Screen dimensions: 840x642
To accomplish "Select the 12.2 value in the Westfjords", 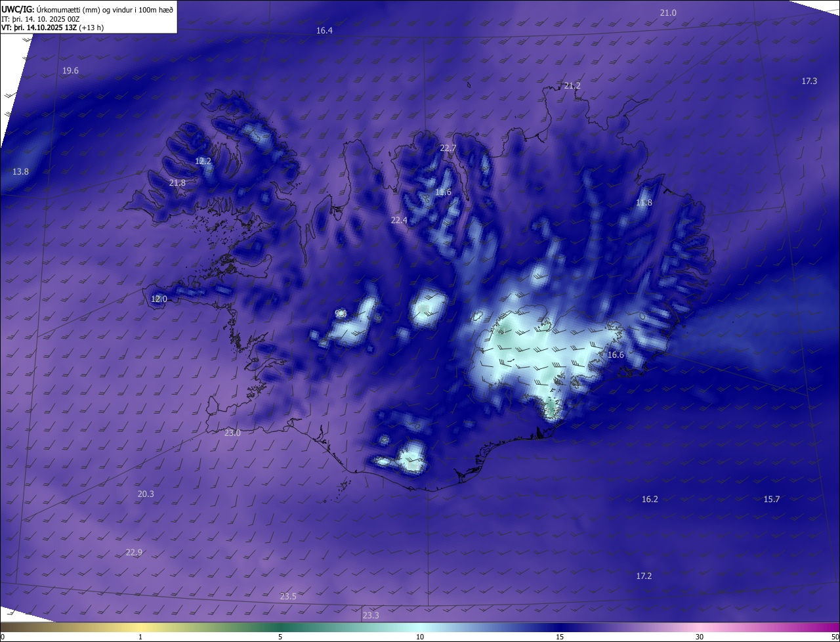I will [203, 161].
